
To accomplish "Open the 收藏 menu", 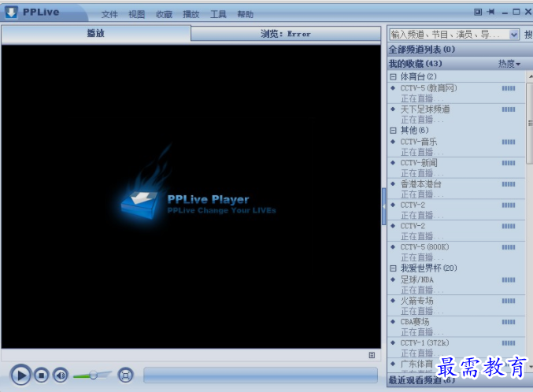I will coord(164,14).
